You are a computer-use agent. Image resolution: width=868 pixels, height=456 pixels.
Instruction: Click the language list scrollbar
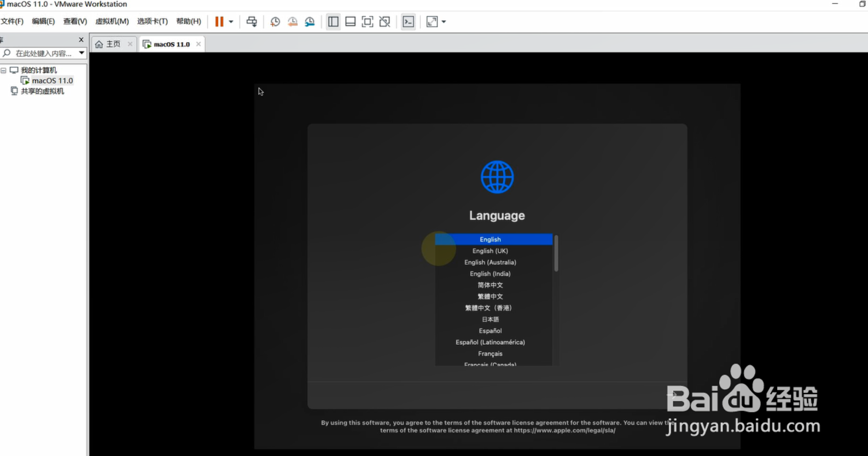(556, 253)
